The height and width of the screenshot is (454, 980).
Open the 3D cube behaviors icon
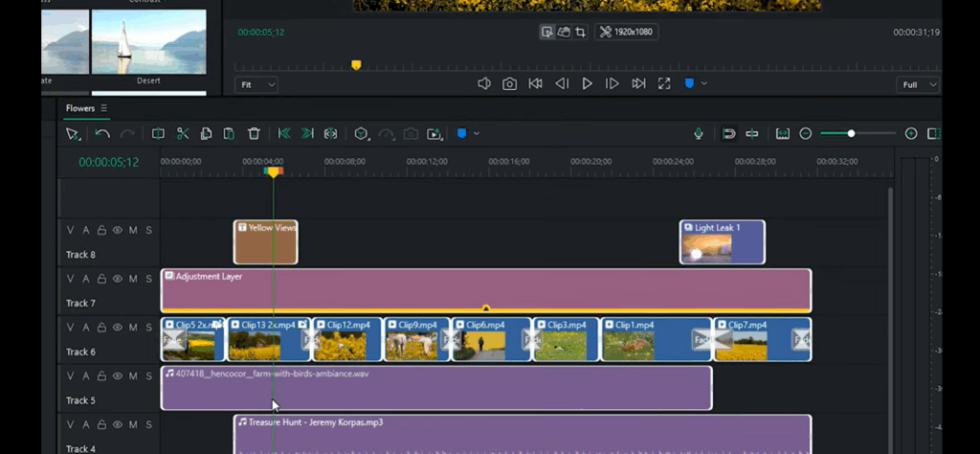pos(361,134)
